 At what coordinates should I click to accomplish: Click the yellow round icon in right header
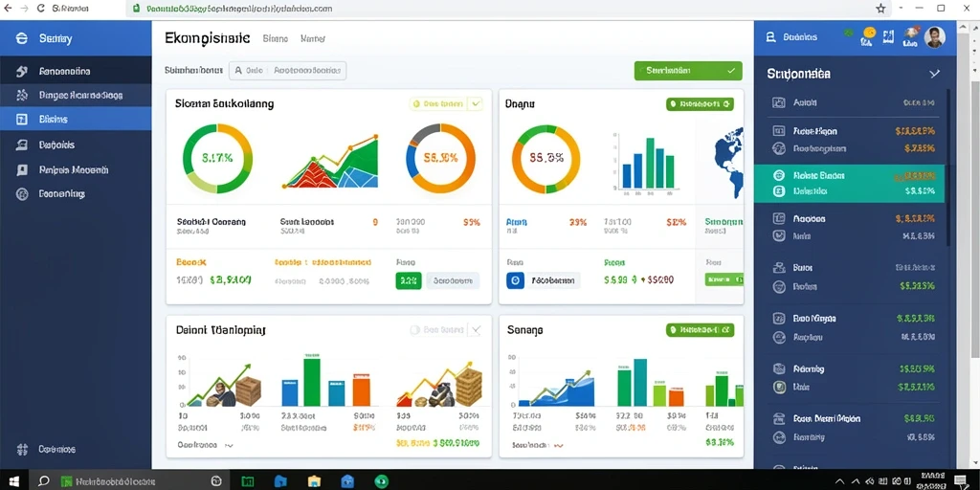[869, 33]
